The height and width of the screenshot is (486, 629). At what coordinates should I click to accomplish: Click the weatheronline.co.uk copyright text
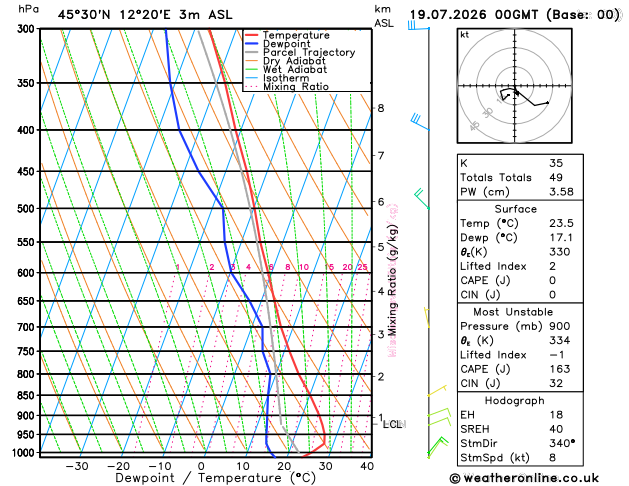tap(524, 478)
